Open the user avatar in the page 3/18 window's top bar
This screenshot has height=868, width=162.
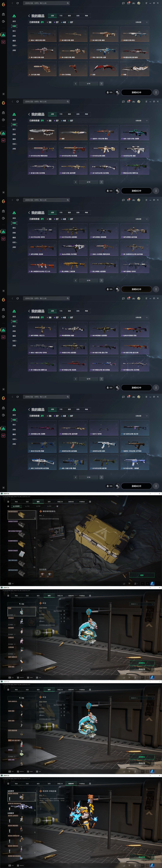coord(139,3)
